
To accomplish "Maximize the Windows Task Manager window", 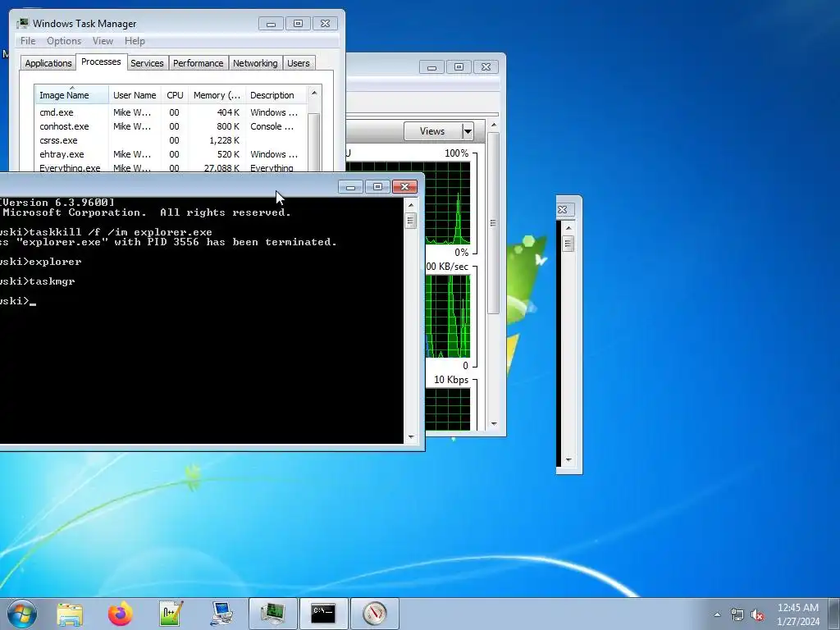I will click(x=298, y=24).
